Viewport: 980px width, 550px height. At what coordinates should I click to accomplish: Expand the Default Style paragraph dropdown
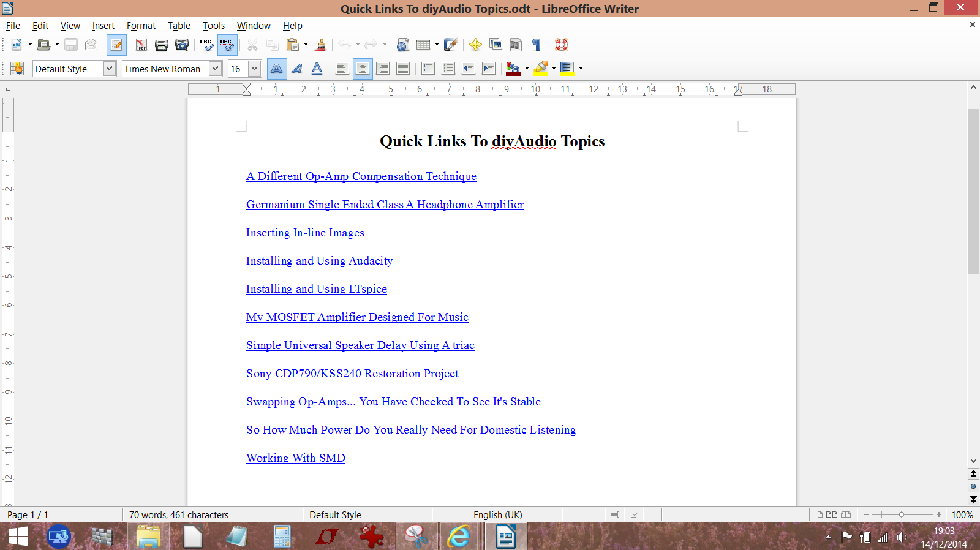coord(110,69)
